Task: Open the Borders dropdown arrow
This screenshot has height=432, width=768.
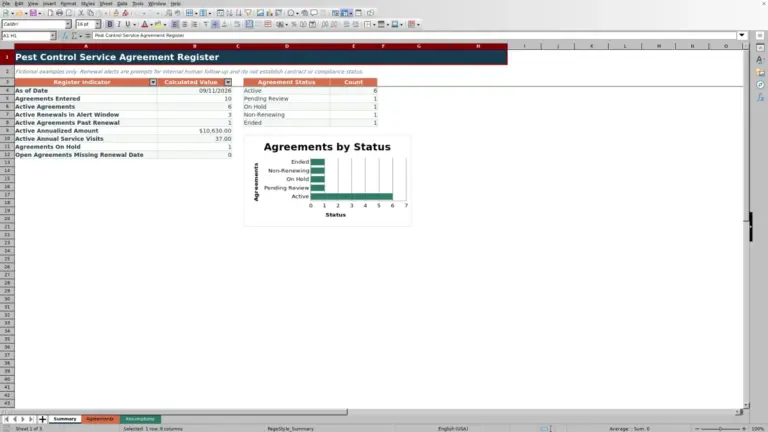Action: (x=374, y=24)
